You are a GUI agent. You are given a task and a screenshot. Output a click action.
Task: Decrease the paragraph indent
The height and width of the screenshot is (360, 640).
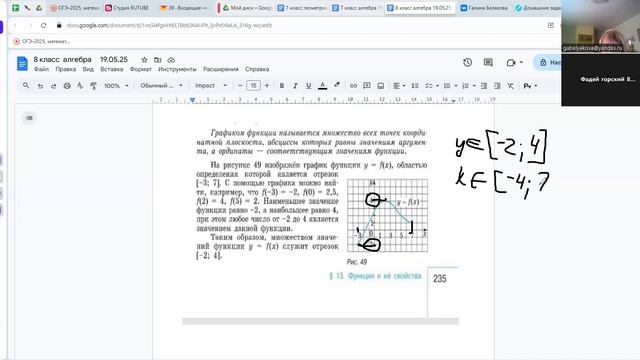pos(484,86)
